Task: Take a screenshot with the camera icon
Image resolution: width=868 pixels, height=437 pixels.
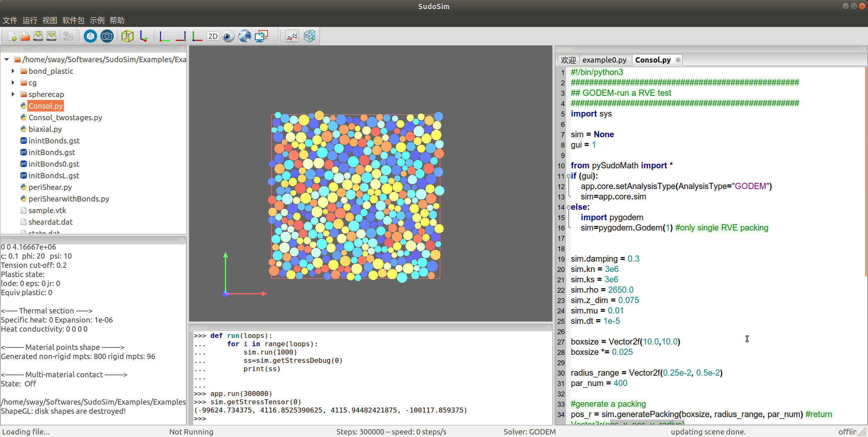Action: click(107, 36)
